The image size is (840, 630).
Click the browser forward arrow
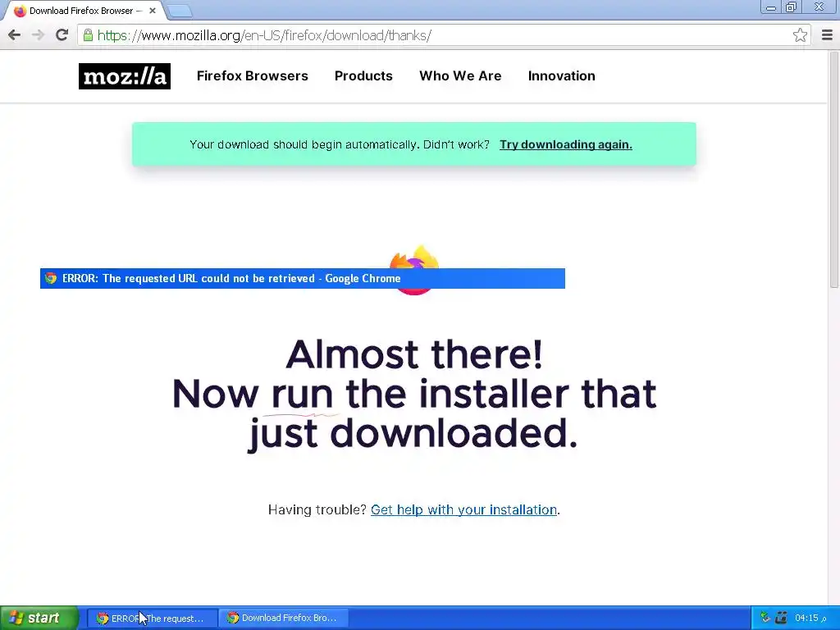click(x=38, y=35)
